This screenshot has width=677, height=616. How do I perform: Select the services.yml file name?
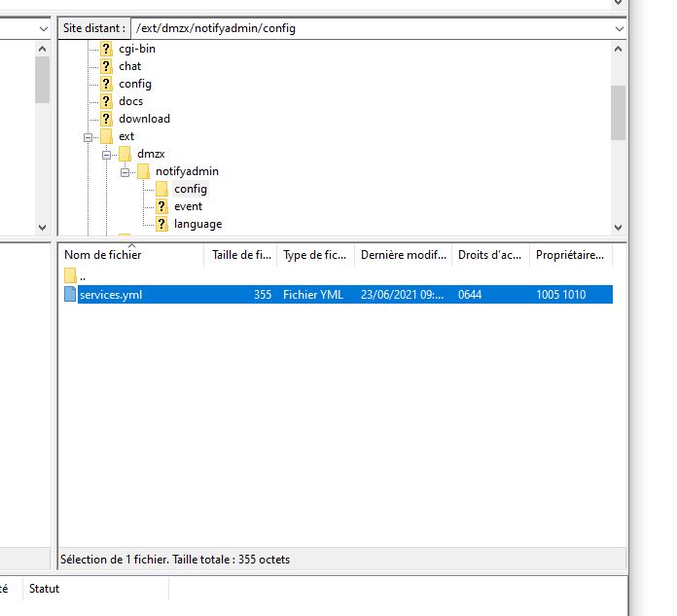111,295
